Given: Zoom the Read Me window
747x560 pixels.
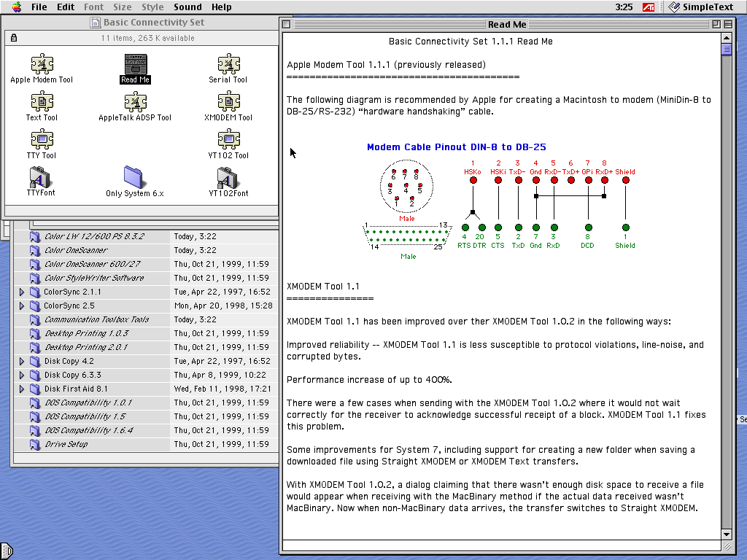Looking at the screenshot, I should point(716,24).
